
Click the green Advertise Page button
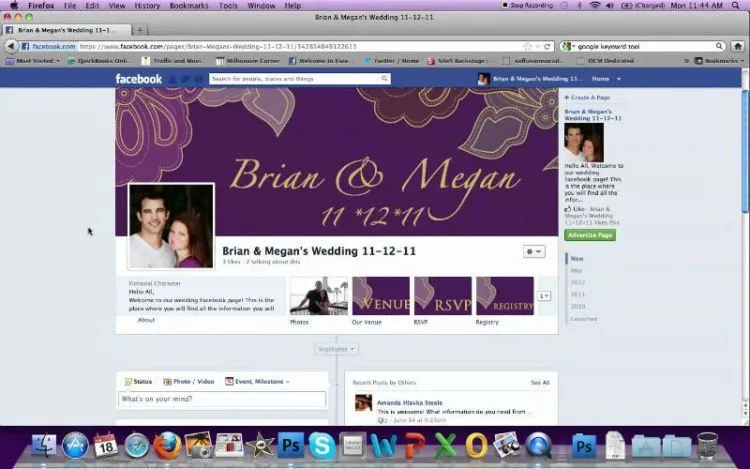pos(590,235)
